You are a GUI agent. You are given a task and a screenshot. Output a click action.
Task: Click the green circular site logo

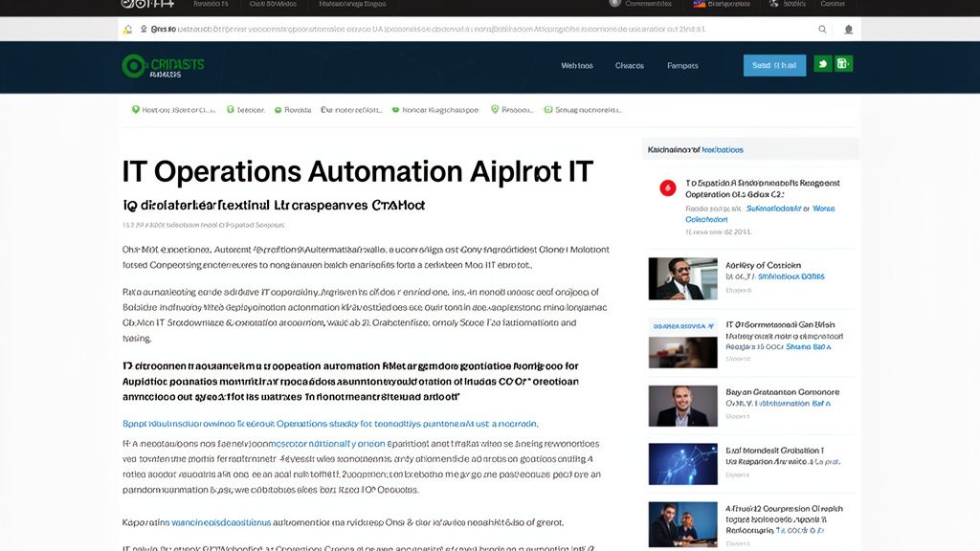pyautogui.click(x=133, y=66)
